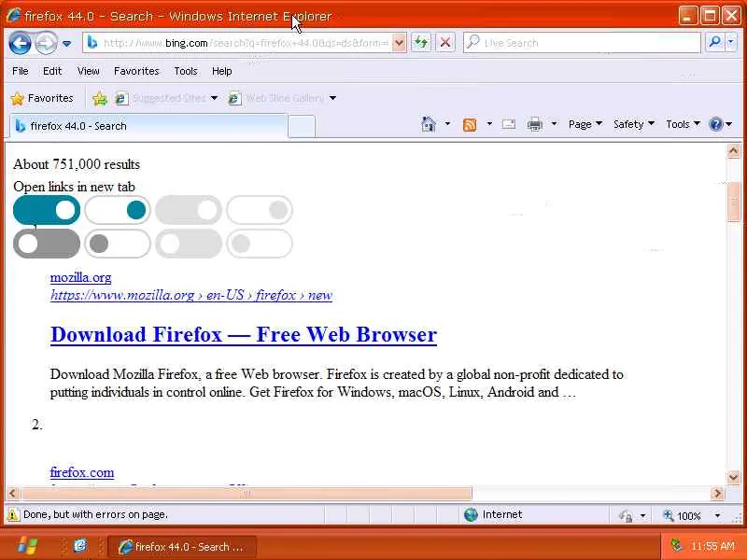Toggle the dark gray filled off switch
Screen dimensions: 747x560
click(x=46, y=244)
